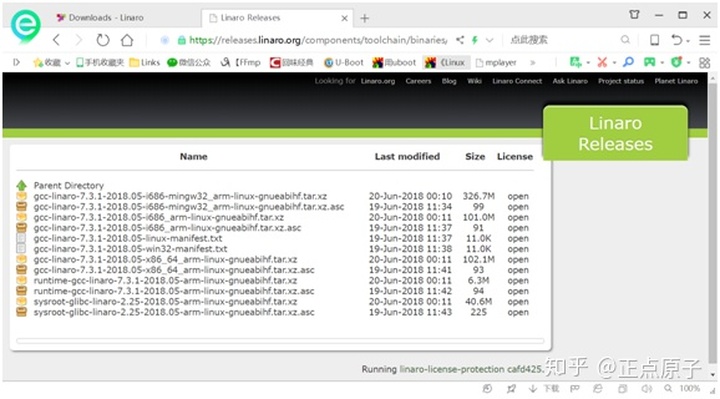Click the address bar URL field
This screenshot has height=399, width=720.
318,40
